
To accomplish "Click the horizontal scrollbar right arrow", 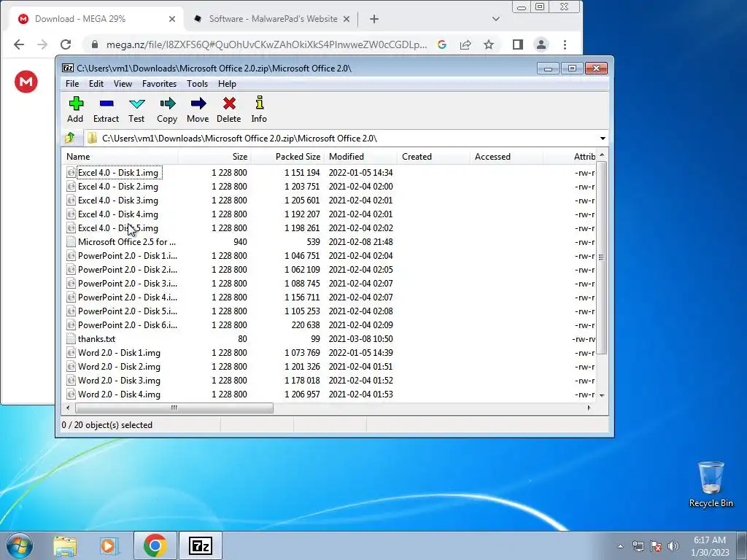I will tap(589, 408).
